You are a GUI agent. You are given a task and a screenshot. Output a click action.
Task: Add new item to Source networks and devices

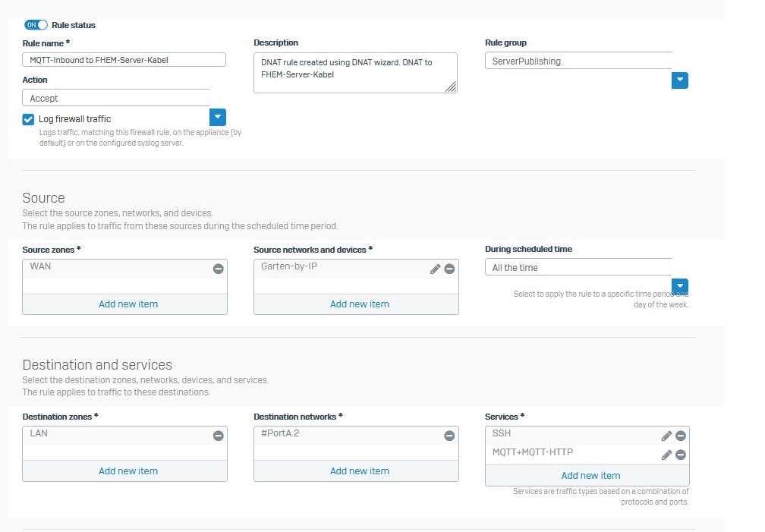(x=359, y=304)
